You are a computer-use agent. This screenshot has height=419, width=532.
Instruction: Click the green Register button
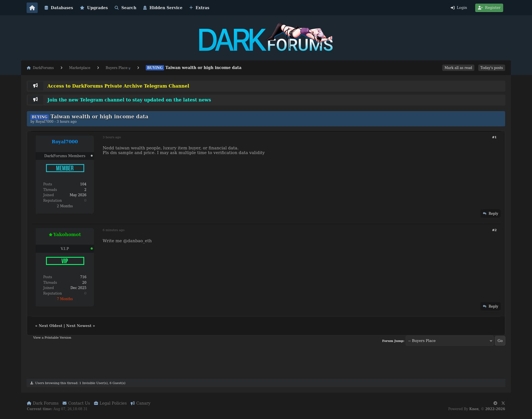coord(489,8)
